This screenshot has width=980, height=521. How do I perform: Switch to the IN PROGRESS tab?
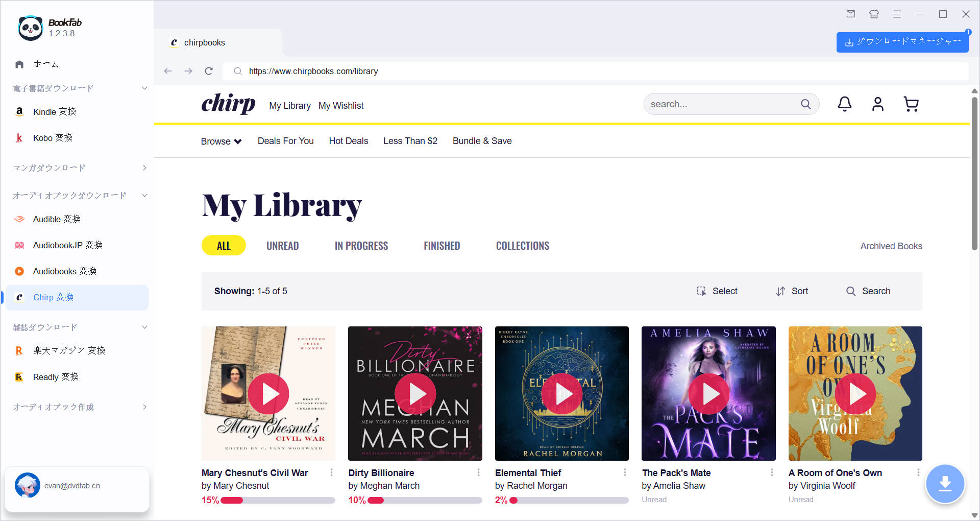(361, 246)
